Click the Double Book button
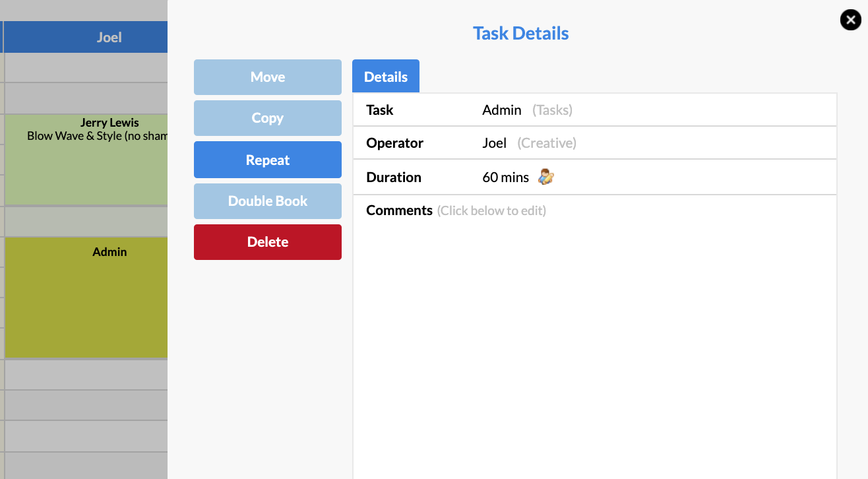The image size is (868, 479). [x=267, y=201]
